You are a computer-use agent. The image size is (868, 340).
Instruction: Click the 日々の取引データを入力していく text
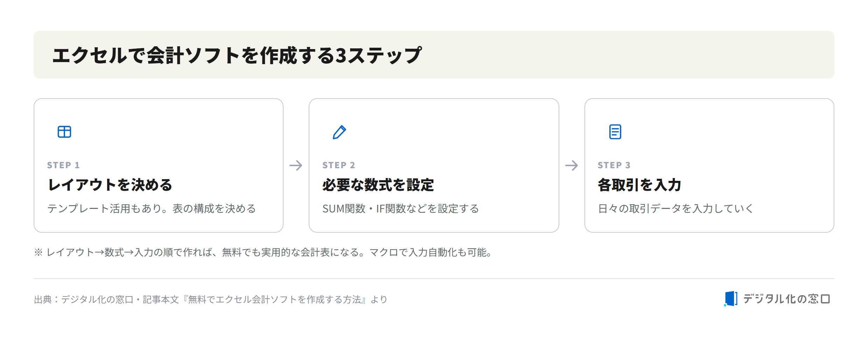[675, 209]
